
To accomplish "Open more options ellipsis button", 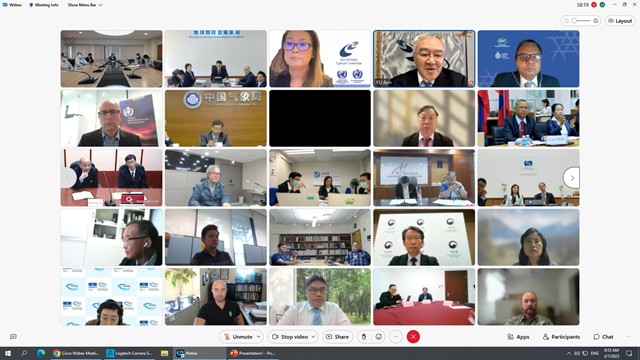I will tap(396, 337).
